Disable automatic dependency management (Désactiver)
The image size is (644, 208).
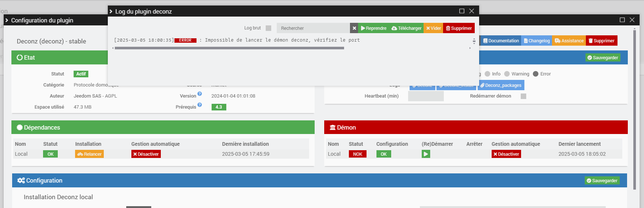(146, 154)
